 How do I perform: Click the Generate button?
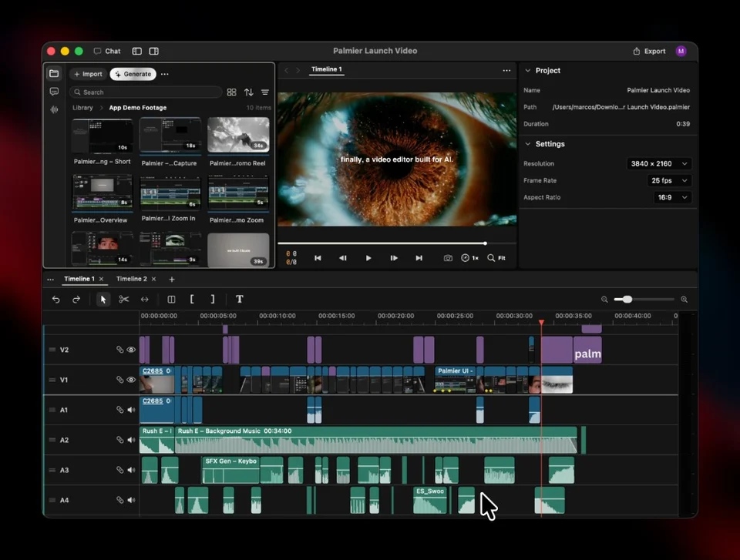(133, 74)
